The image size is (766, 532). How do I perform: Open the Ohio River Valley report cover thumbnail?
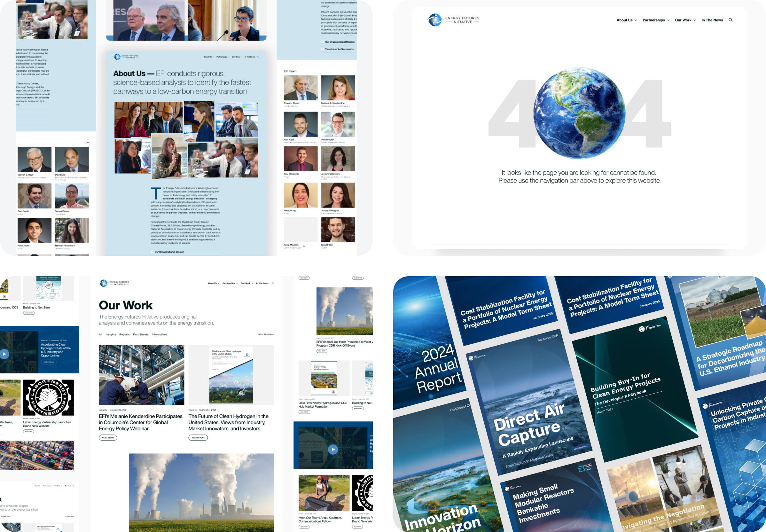pos(324,378)
